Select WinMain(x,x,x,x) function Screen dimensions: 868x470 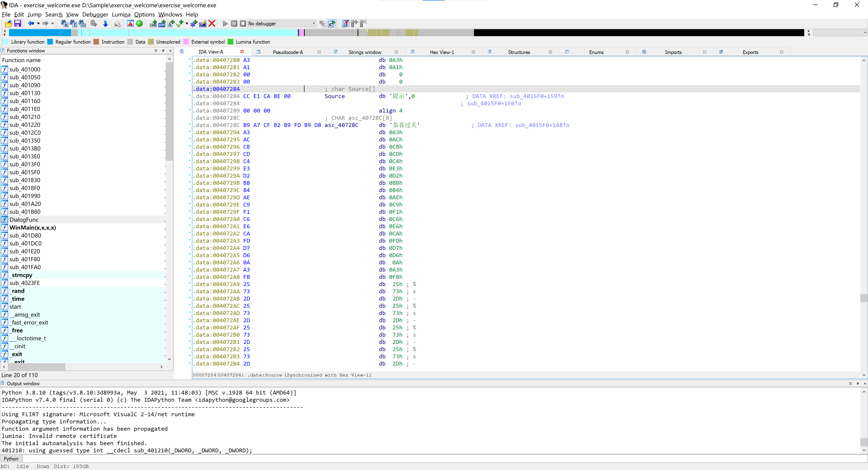(83, 228)
